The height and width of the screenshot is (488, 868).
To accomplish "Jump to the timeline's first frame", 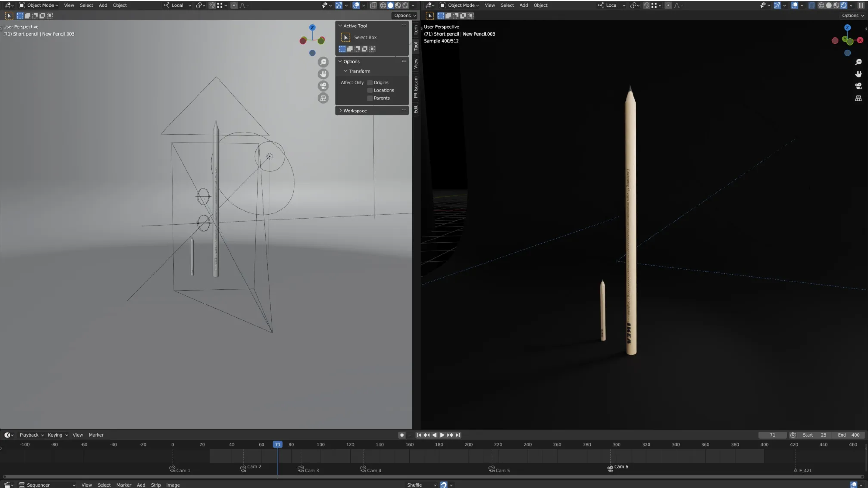I will 419,435.
